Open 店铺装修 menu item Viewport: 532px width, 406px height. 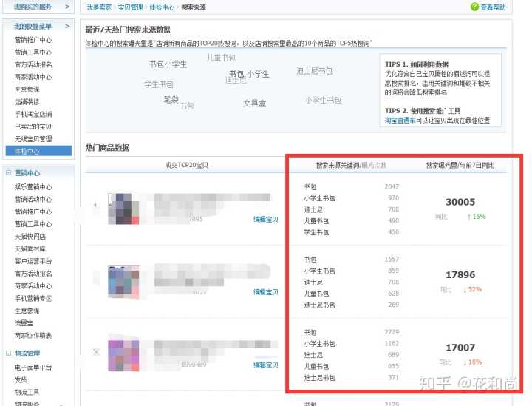tap(27, 102)
